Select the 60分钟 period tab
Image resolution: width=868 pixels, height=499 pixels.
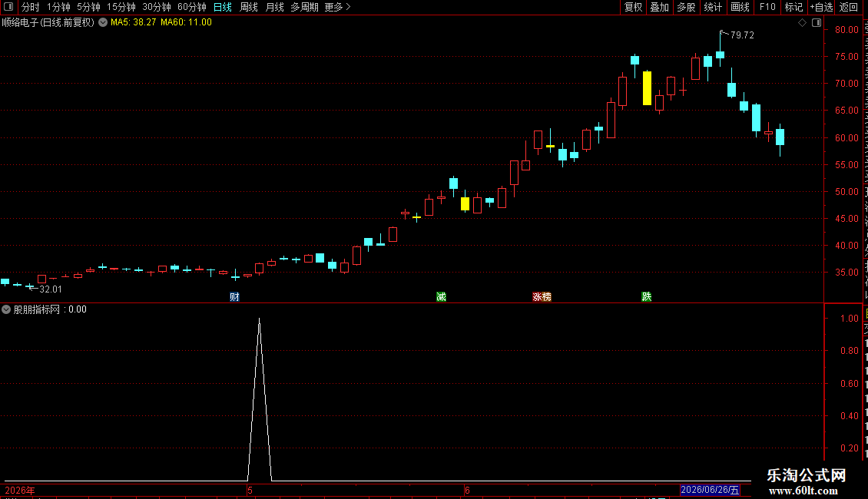192,7
